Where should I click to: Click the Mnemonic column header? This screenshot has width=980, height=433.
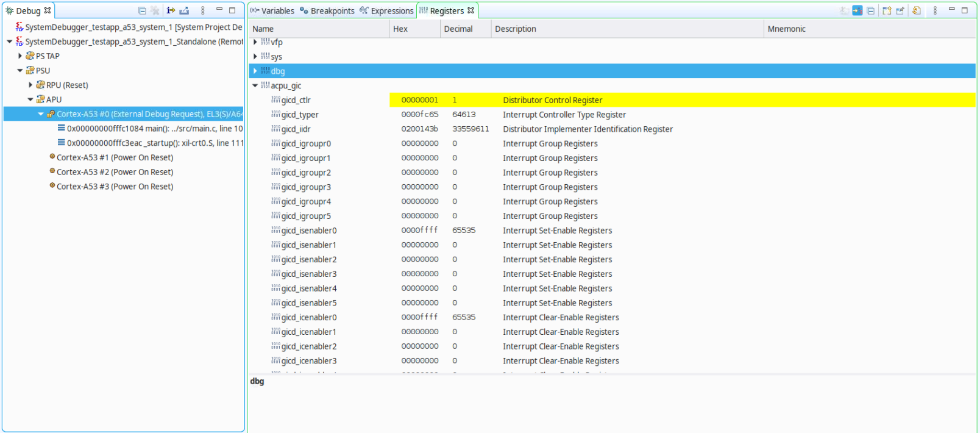(786, 29)
